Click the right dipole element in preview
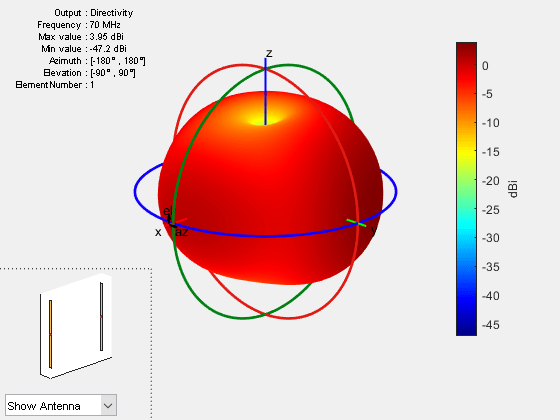Image resolution: width=560 pixels, height=420 pixels. click(101, 316)
